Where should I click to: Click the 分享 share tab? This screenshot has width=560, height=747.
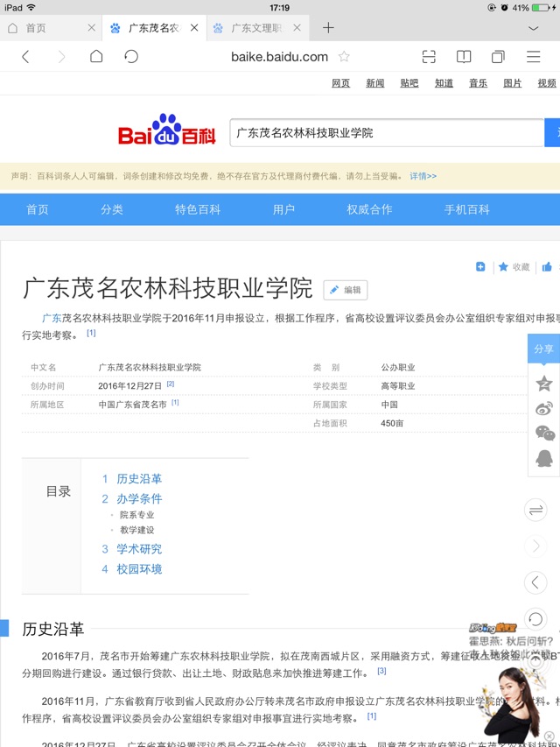[x=543, y=349]
